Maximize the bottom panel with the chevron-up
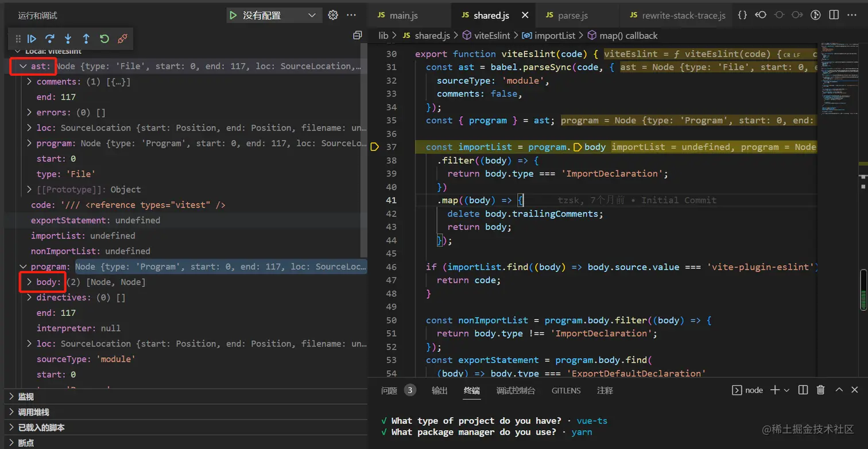 coord(839,390)
